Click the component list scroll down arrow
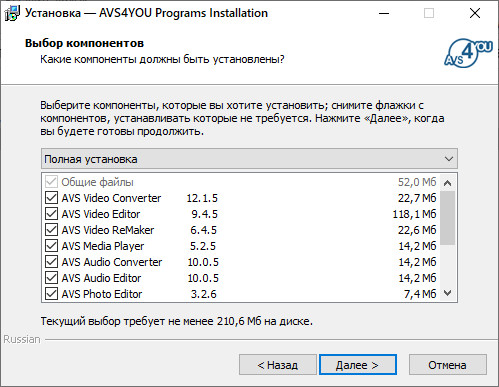Screen dimensions: 499x387 (x=448, y=293)
